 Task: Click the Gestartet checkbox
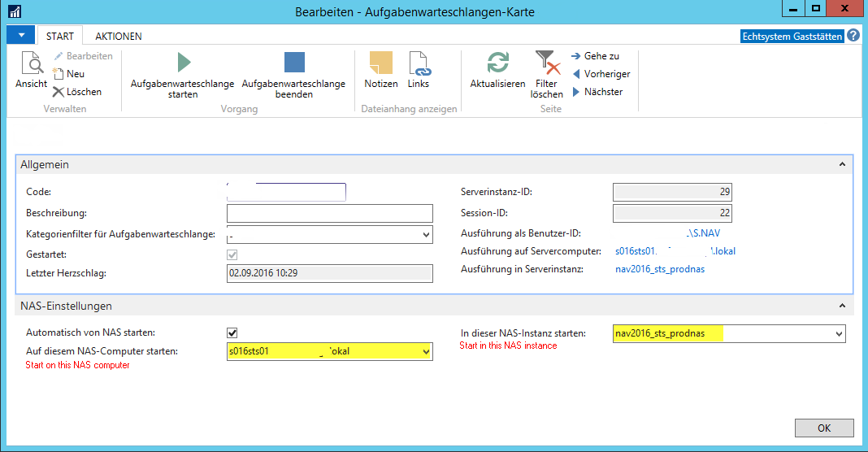[x=232, y=254]
